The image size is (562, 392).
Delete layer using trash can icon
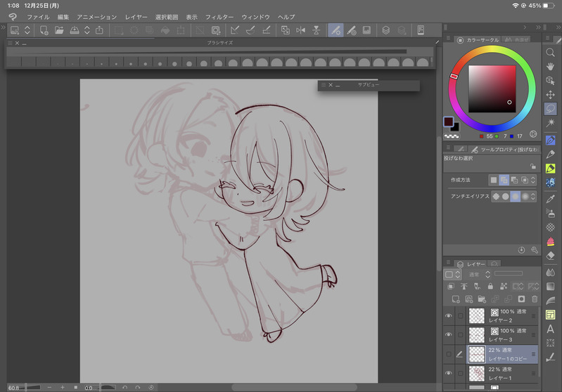click(x=535, y=299)
